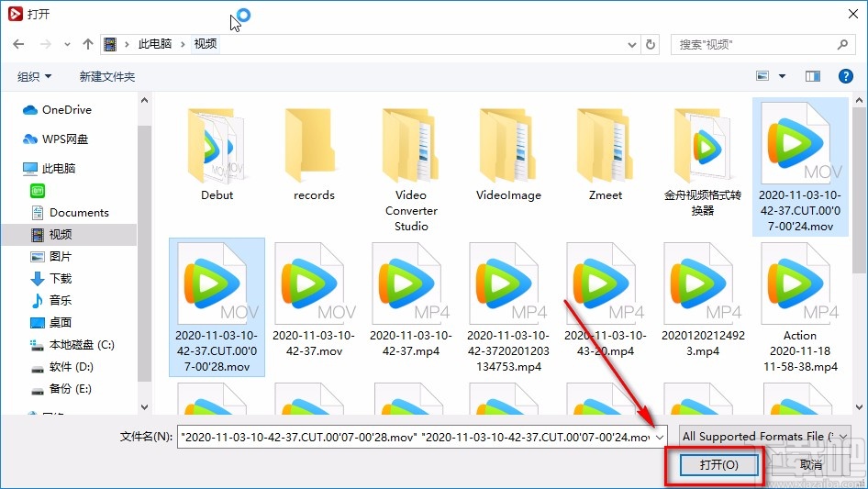
Task: Select the VideoImage folder
Action: [508, 154]
